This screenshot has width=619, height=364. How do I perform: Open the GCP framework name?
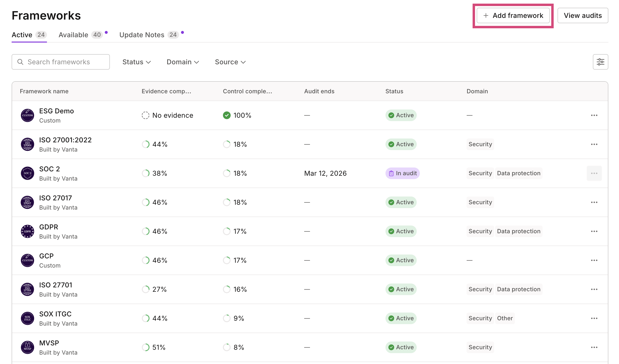46,256
